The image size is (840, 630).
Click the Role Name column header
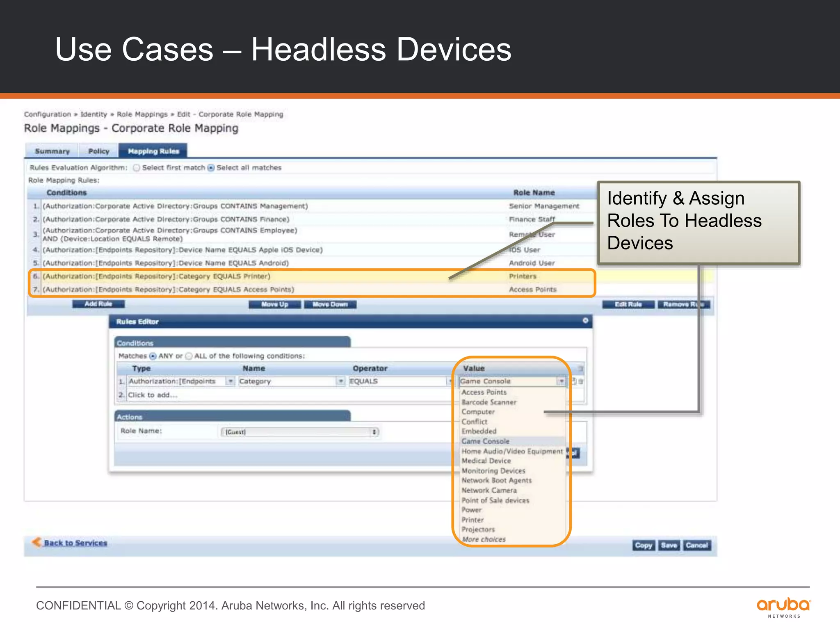click(x=534, y=193)
